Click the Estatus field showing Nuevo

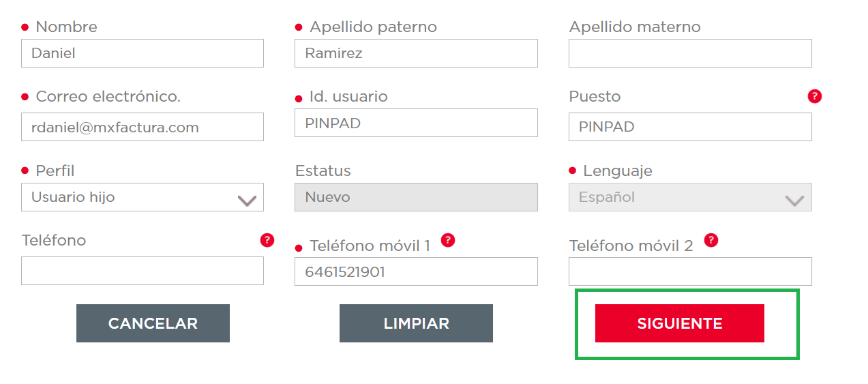pyautogui.click(x=416, y=197)
